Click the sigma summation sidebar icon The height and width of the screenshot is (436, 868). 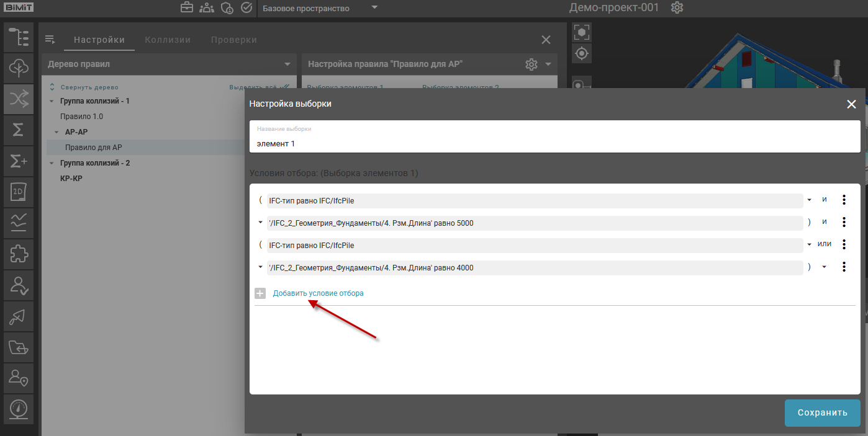tap(19, 130)
